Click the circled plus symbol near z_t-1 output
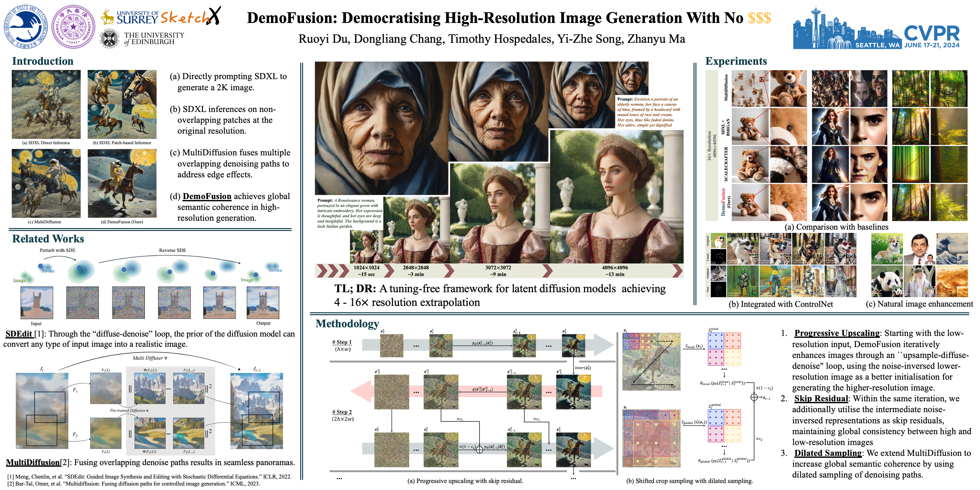Image resolution: width=980 pixels, height=490 pixels. click(x=754, y=397)
